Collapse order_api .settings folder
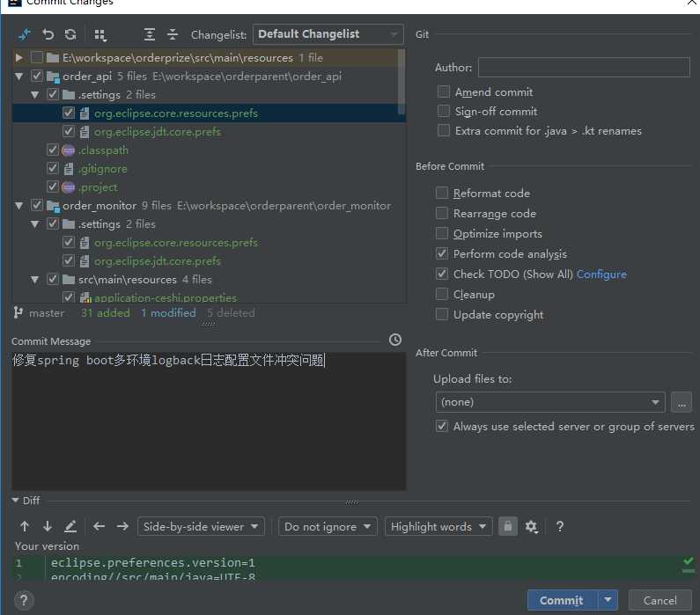700x615 pixels. [x=35, y=94]
